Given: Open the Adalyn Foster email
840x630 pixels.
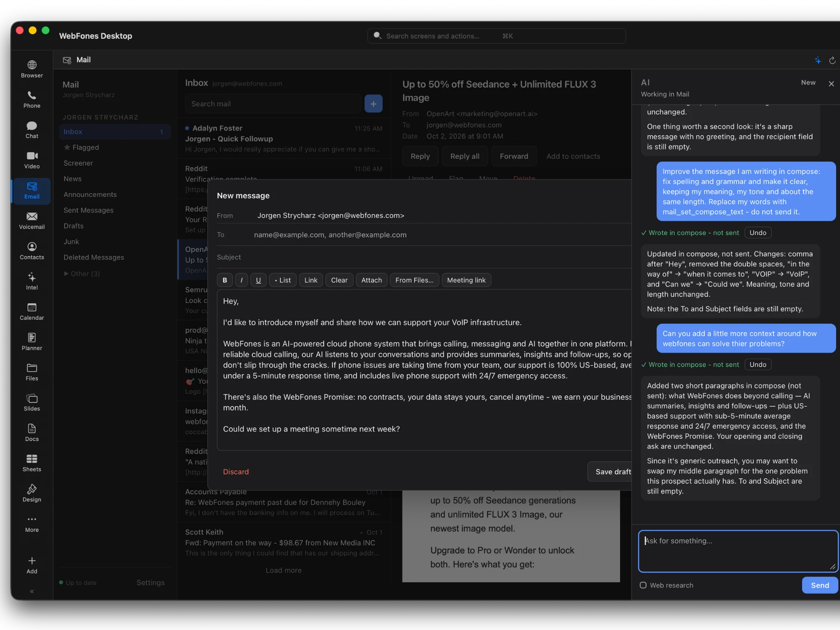Looking at the screenshot, I should [284, 139].
